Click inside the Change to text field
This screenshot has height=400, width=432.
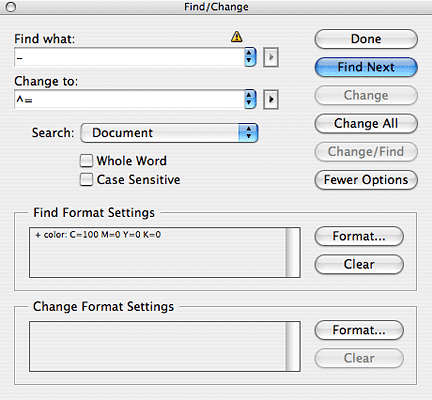coord(129,99)
